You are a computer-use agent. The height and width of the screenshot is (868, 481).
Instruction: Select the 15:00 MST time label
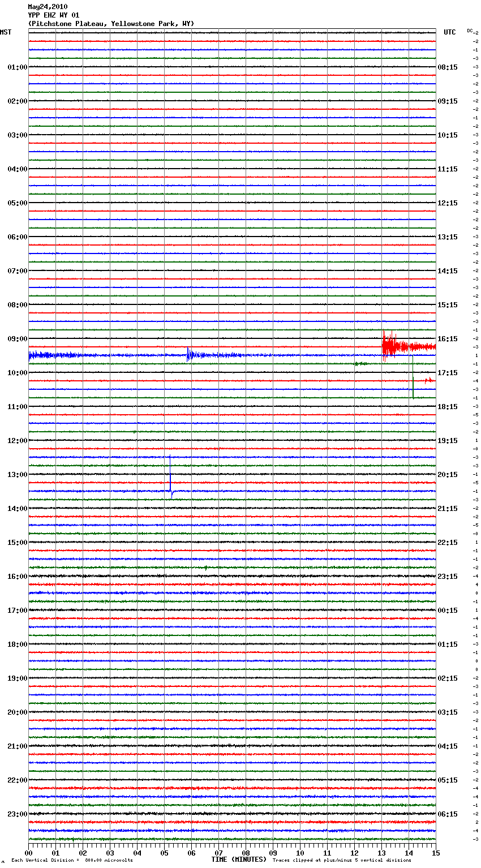(x=18, y=543)
